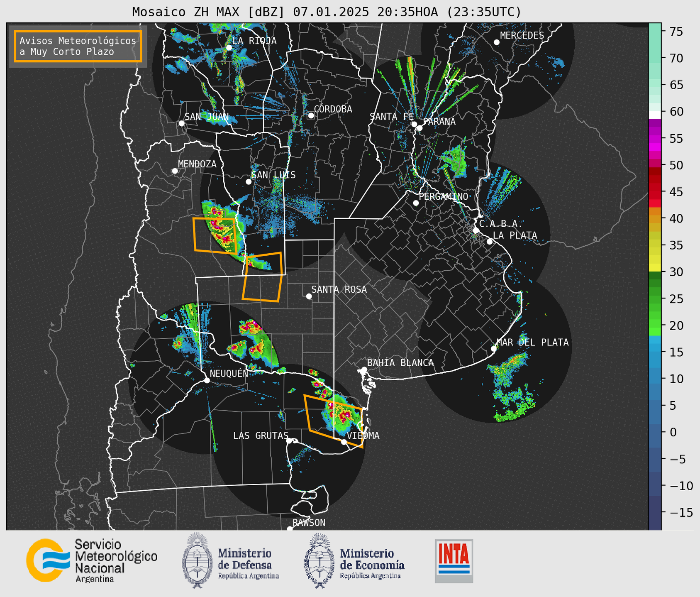Screen dimensions: 700x597
Task: Click the PERGAMINO city label
Action: pyautogui.click(x=443, y=196)
